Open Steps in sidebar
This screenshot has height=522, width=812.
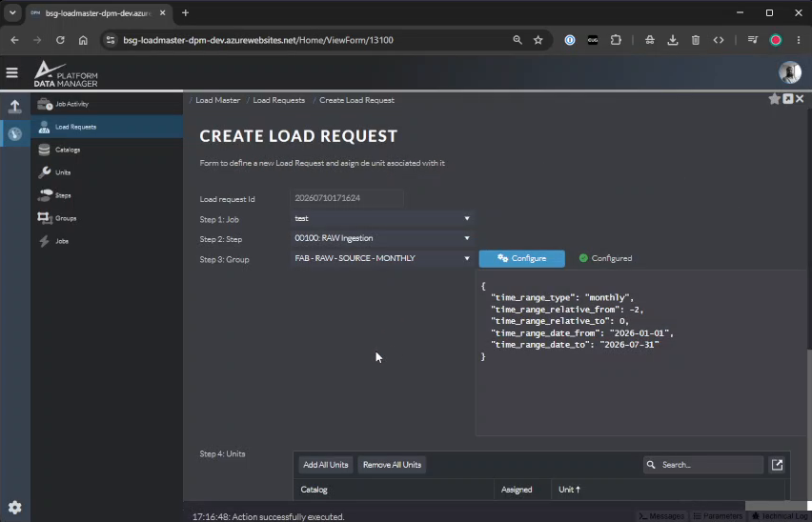[107, 195]
